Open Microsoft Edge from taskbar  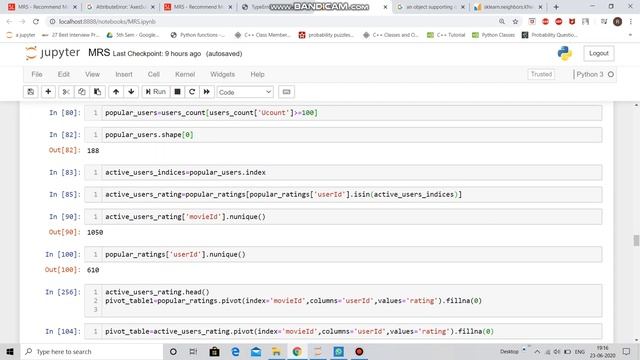pyautogui.click(x=236, y=352)
